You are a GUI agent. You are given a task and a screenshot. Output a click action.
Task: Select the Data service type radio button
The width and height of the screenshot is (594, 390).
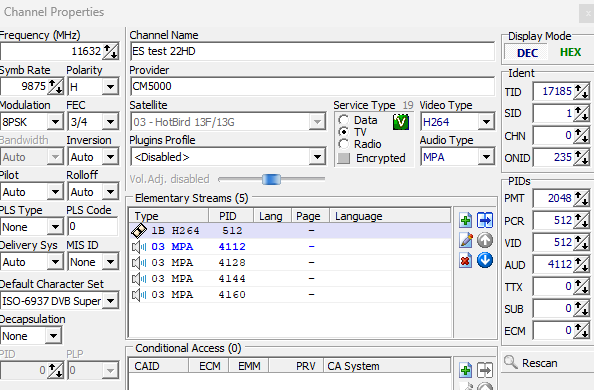tap(344, 120)
